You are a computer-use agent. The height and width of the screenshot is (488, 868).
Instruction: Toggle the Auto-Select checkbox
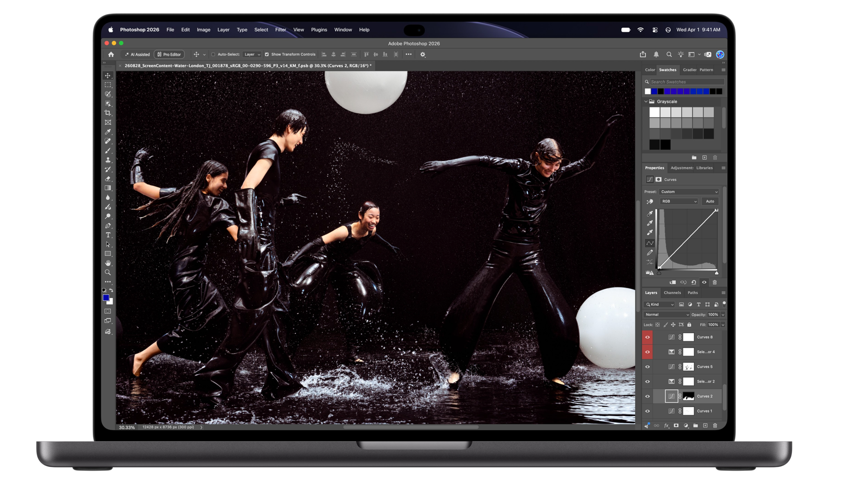[x=213, y=54]
